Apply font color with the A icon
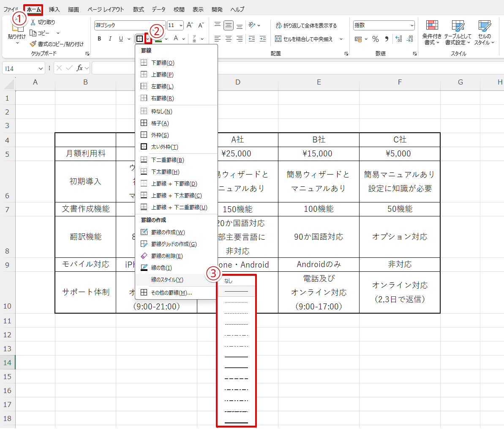Screen dimensions: 504x429 coord(176,38)
